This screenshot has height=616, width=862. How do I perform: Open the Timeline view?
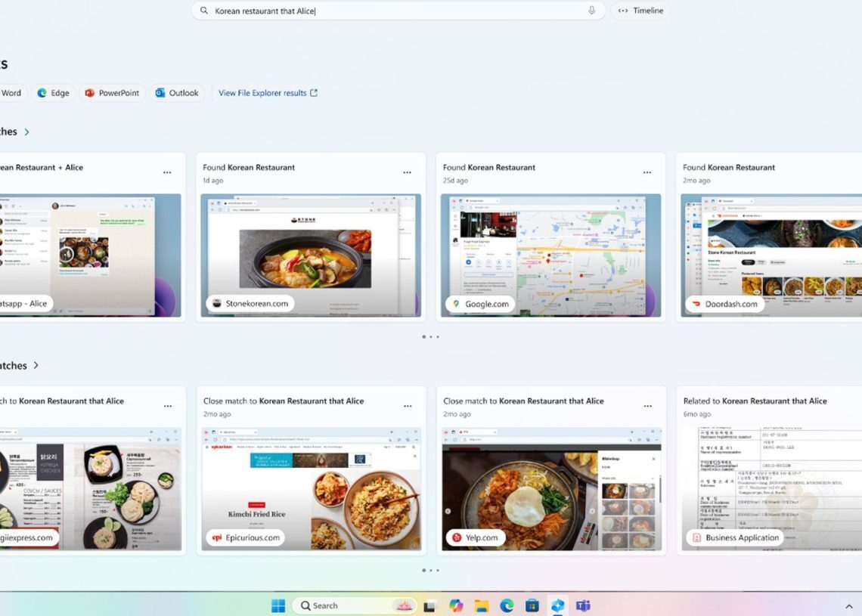(641, 11)
